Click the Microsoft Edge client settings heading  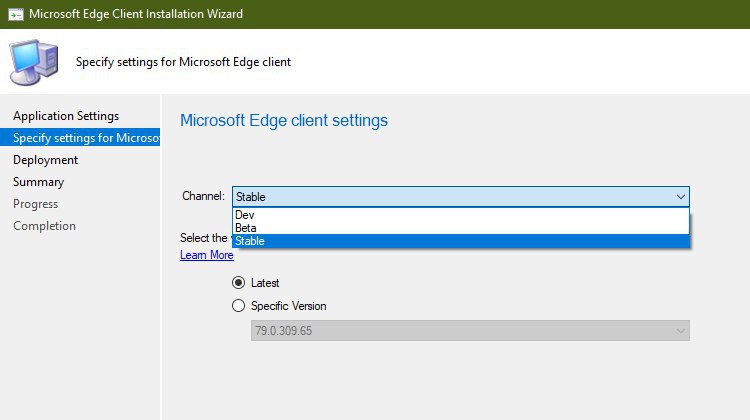pos(284,120)
